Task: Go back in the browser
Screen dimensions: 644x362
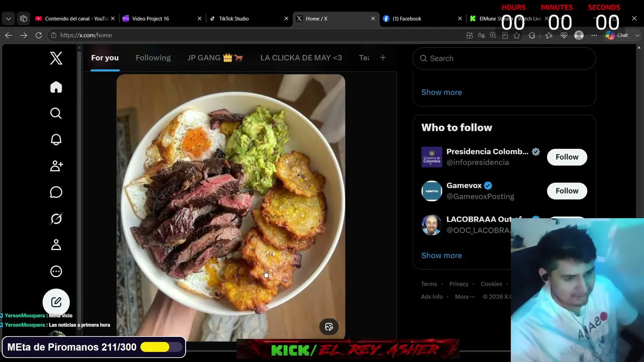Action: [8, 35]
